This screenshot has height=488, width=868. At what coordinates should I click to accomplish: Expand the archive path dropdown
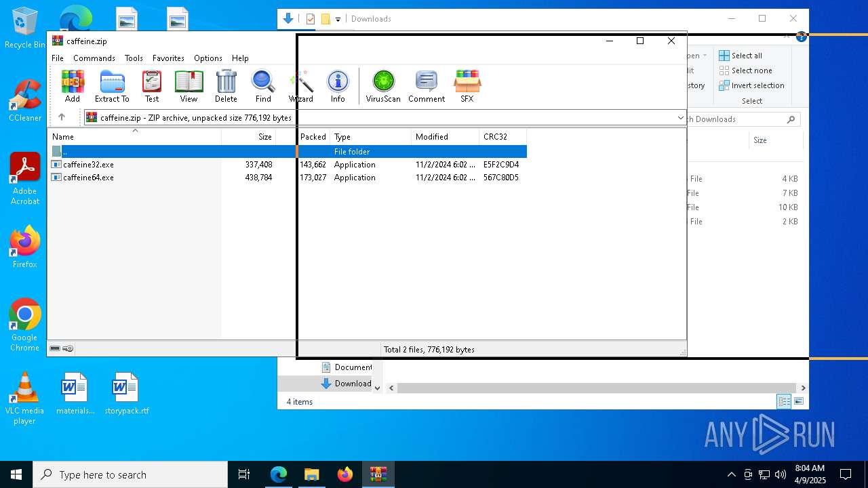click(680, 118)
